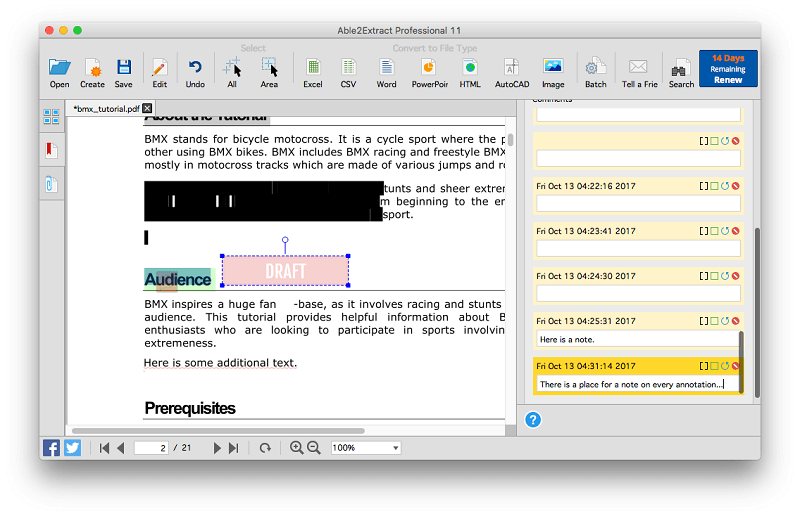
Task: Toggle the green square on the 04:24:30 comment
Action: click(x=715, y=276)
